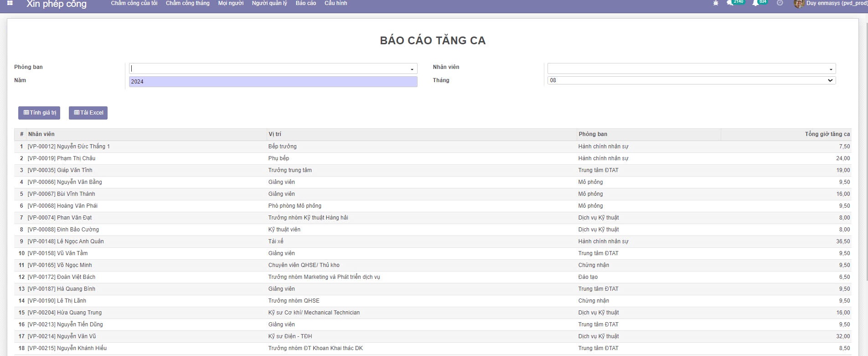Click the clock activities icon
This screenshot has height=356, width=868.
(780, 3)
